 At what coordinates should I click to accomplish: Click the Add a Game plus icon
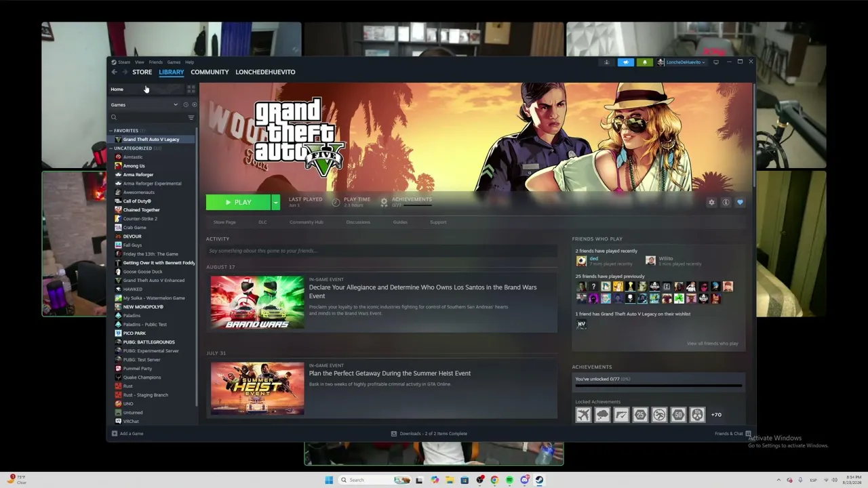pos(115,434)
